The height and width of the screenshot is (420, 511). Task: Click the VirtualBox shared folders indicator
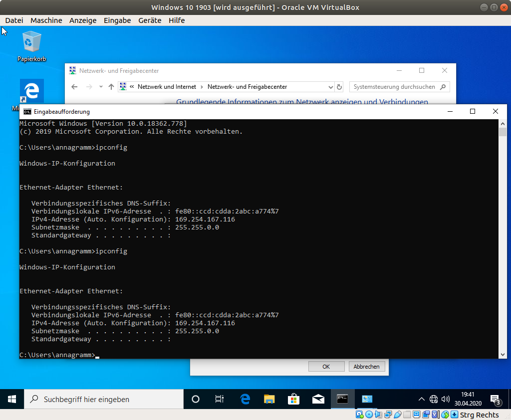(407, 415)
